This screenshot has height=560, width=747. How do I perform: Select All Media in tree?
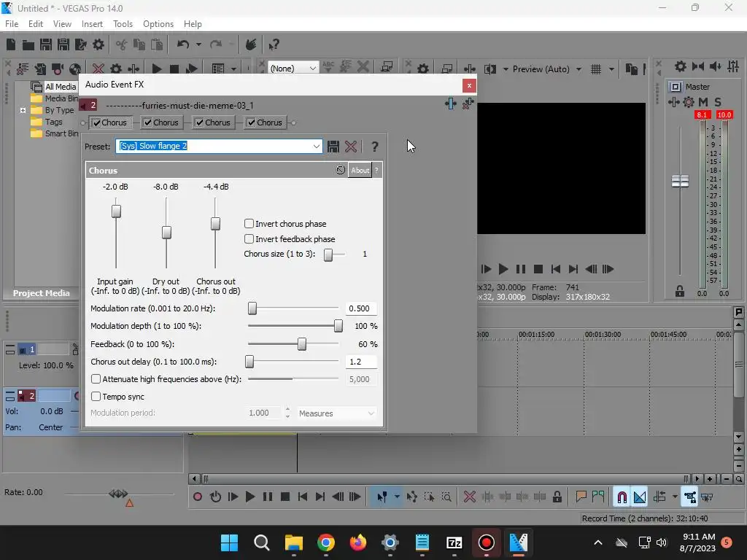[x=61, y=87]
